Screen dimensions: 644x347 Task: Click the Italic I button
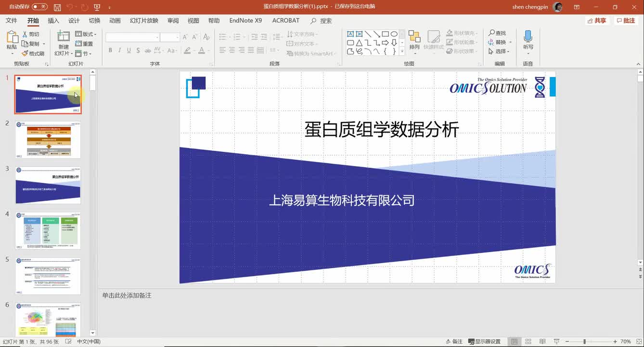tap(119, 50)
